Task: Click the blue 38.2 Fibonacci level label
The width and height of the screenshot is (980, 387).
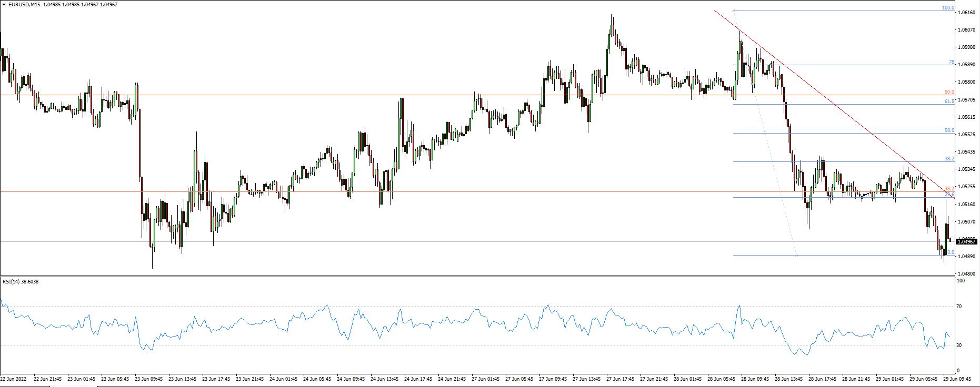Action: coord(949,159)
